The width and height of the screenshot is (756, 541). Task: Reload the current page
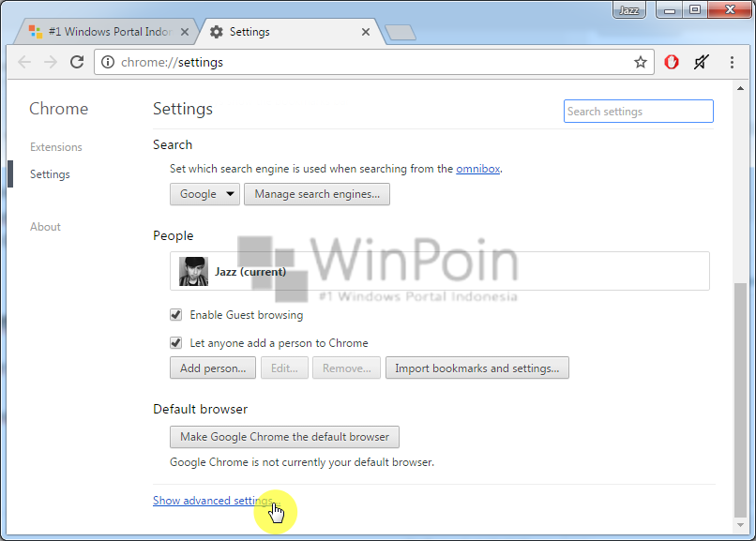click(77, 62)
